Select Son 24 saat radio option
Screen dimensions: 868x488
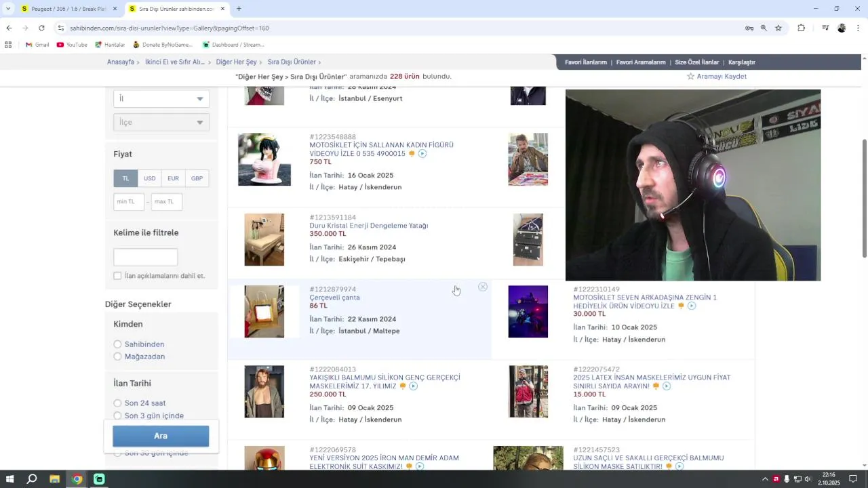pos(117,403)
